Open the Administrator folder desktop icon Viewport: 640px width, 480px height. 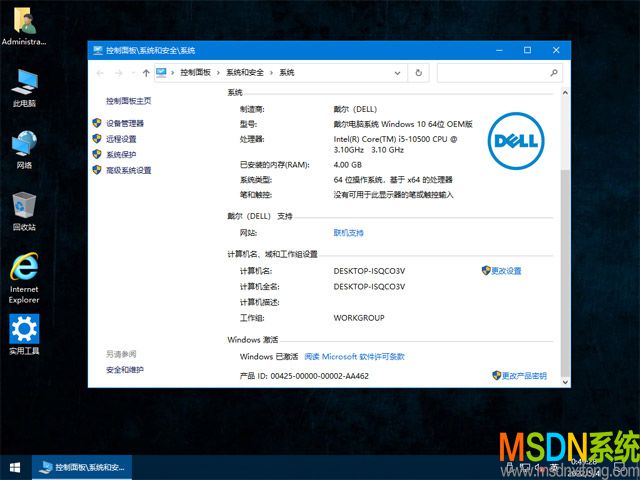(24, 25)
